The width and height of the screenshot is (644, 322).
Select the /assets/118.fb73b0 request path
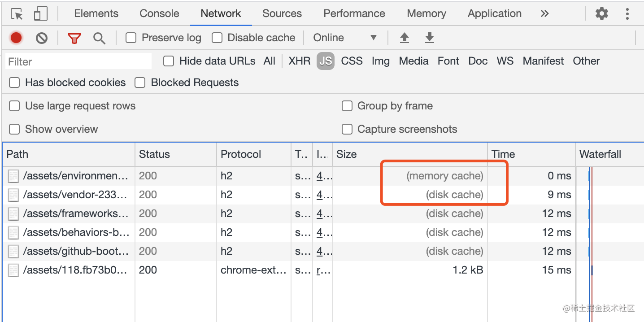pyautogui.click(x=76, y=270)
